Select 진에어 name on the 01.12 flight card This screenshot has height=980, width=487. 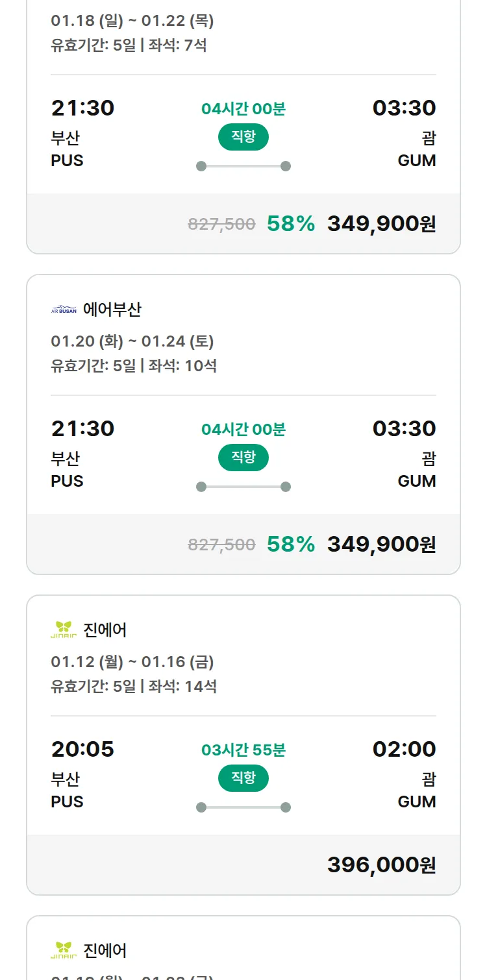tap(105, 630)
